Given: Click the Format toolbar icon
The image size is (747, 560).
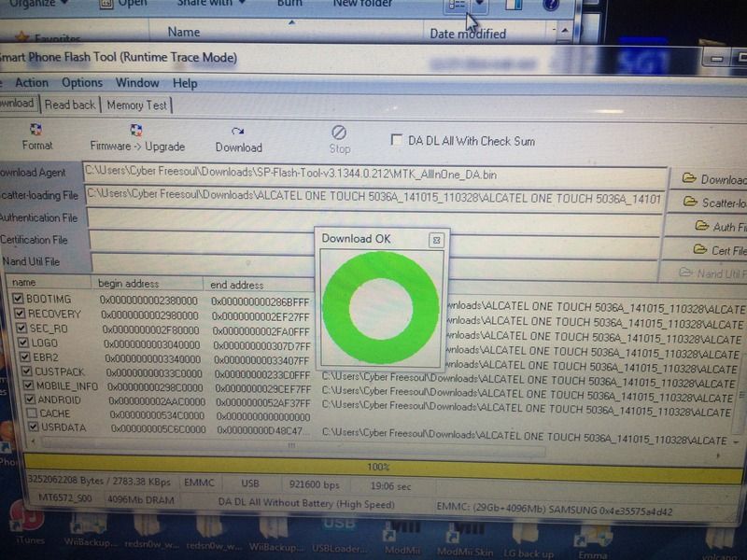Looking at the screenshot, I should tap(36, 131).
